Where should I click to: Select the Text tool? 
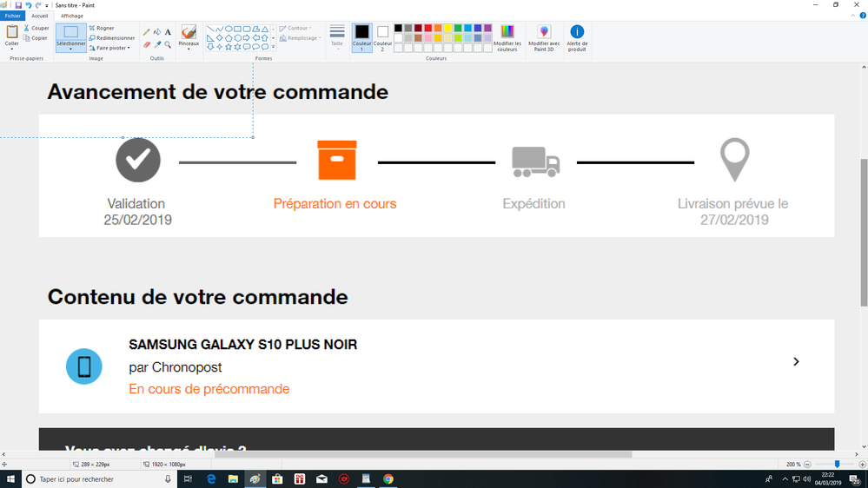[x=168, y=32]
